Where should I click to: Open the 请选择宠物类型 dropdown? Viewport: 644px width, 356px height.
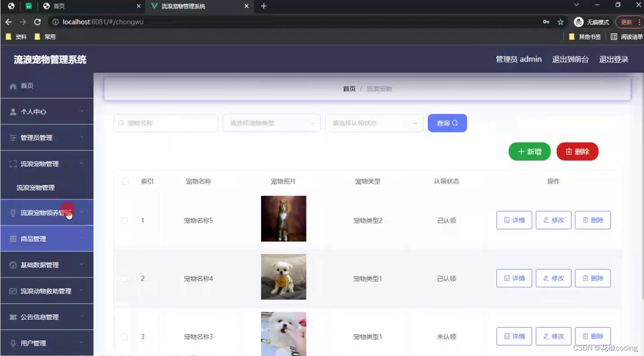click(271, 123)
